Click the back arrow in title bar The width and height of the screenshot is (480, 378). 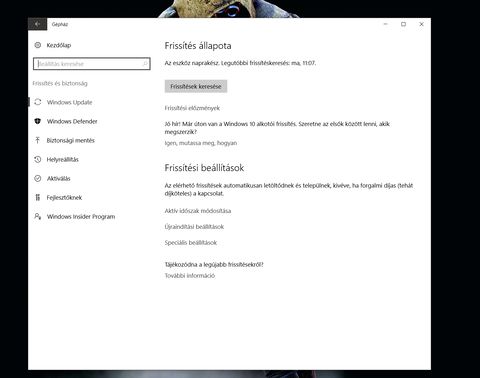click(x=37, y=24)
